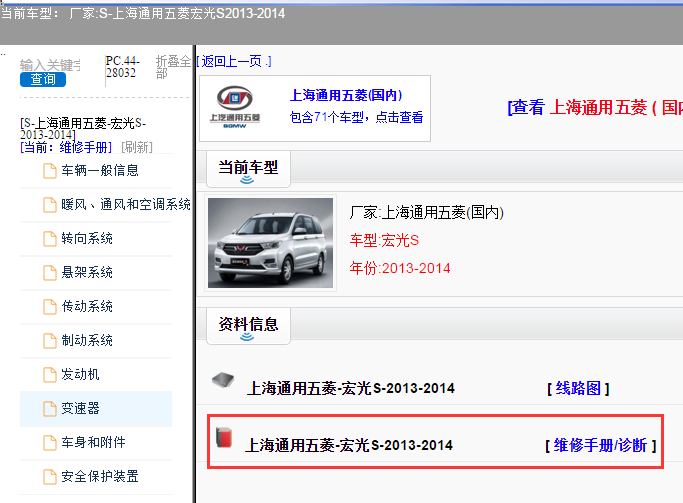Click 包含71个车型，点击查看 link
683x503 pixels.
tap(356, 117)
